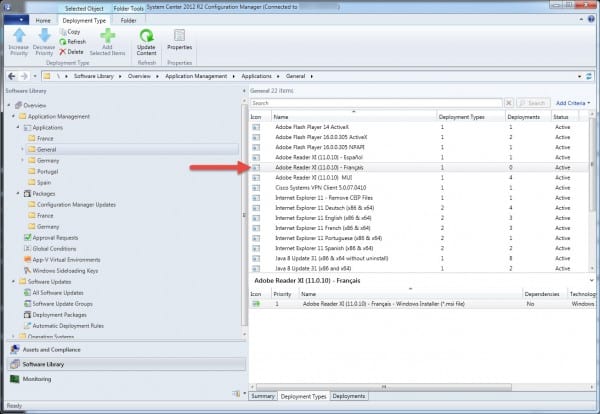Open the Deployments tab at bottom

[348, 396]
